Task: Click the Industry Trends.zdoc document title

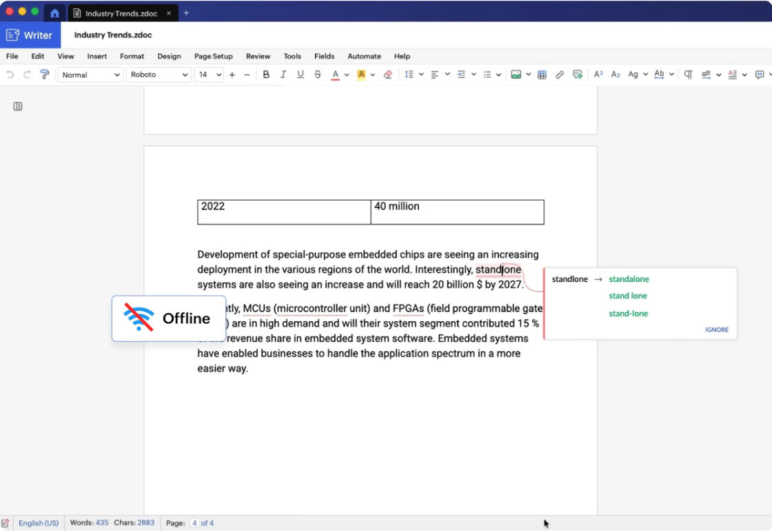Action: pyautogui.click(x=113, y=35)
